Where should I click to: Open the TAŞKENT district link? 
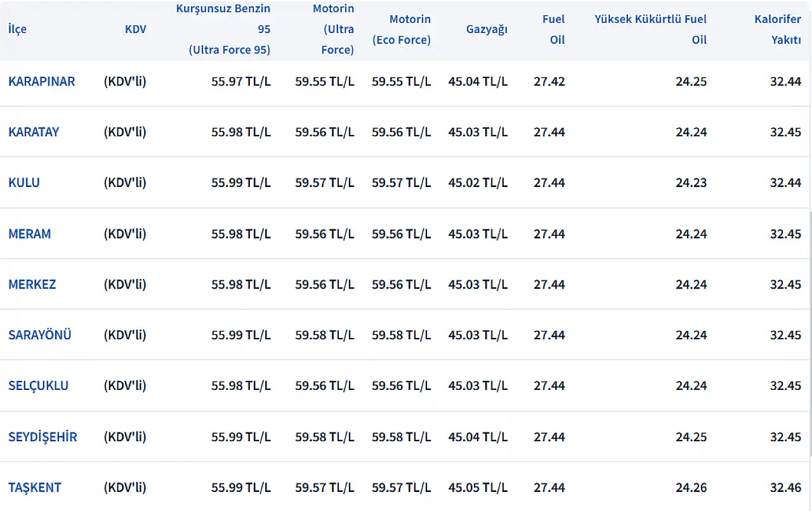tap(35, 488)
